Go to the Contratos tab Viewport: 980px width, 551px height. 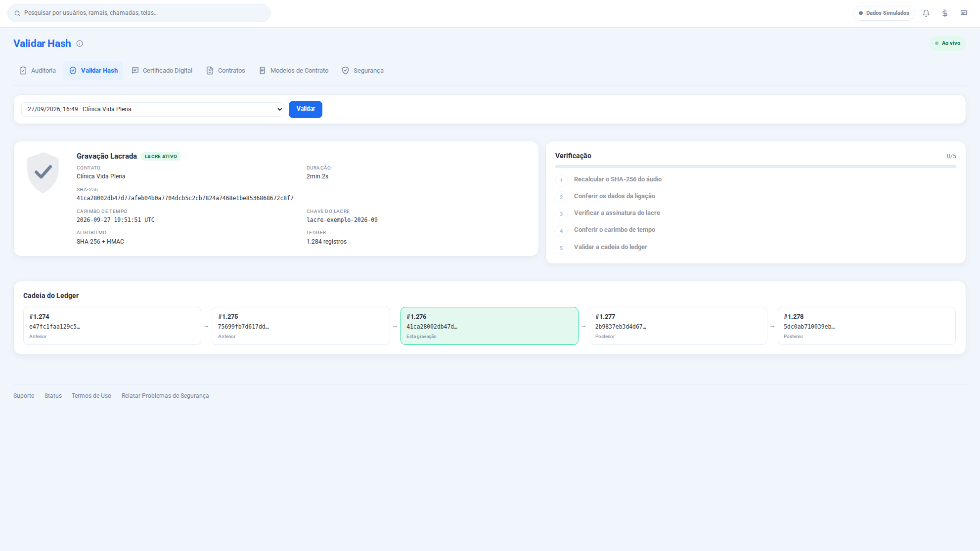click(x=226, y=71)
